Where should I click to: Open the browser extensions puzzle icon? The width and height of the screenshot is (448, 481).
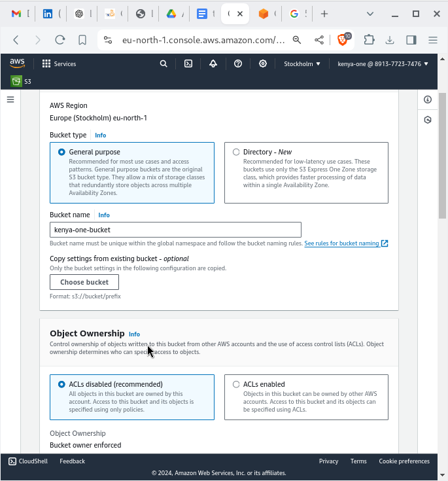tap(370, 40)
